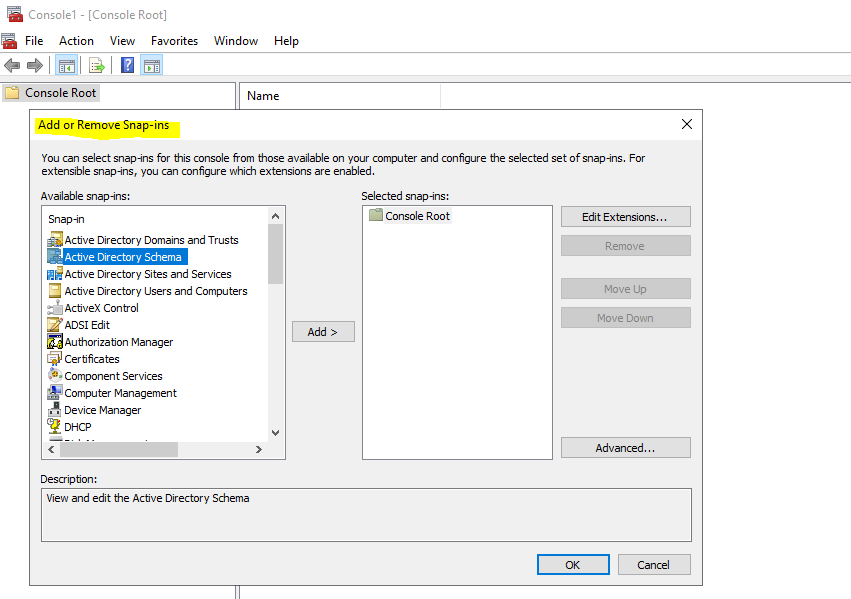Click the vertical scrollbar thumb in snap-in list
This screenshot has width=851, height=599.
click(276, 254)
